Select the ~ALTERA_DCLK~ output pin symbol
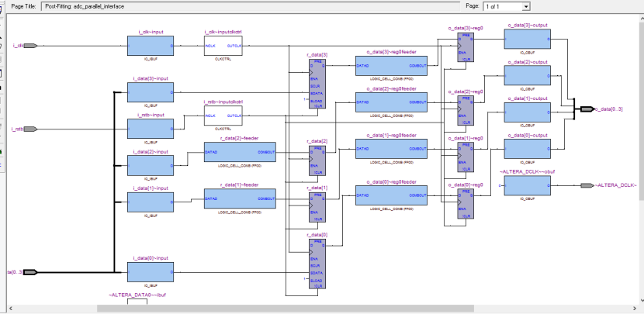 587,185
